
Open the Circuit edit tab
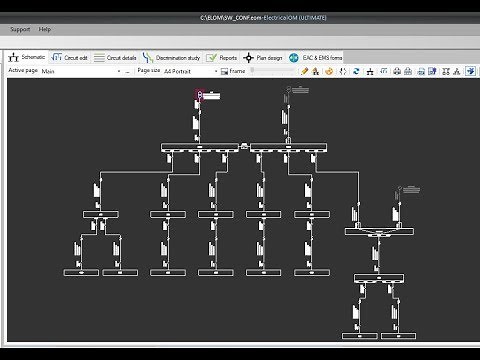tap(70, 58)
